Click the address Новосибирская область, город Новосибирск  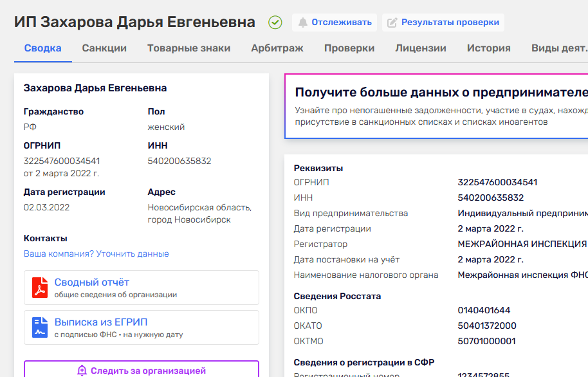[x=199, y=214]
